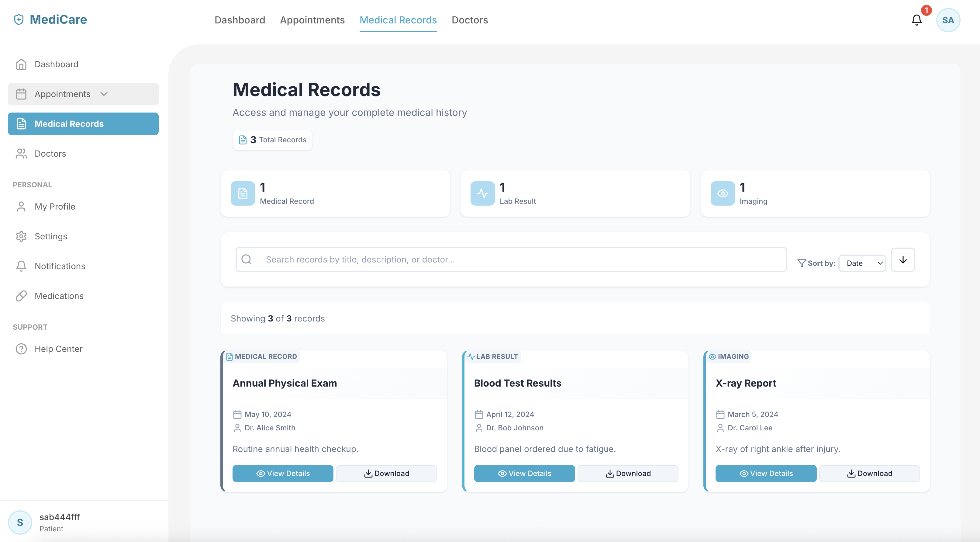
Task: Click the filter funnel icon by Sort by
Action: (x=801, y=263)
